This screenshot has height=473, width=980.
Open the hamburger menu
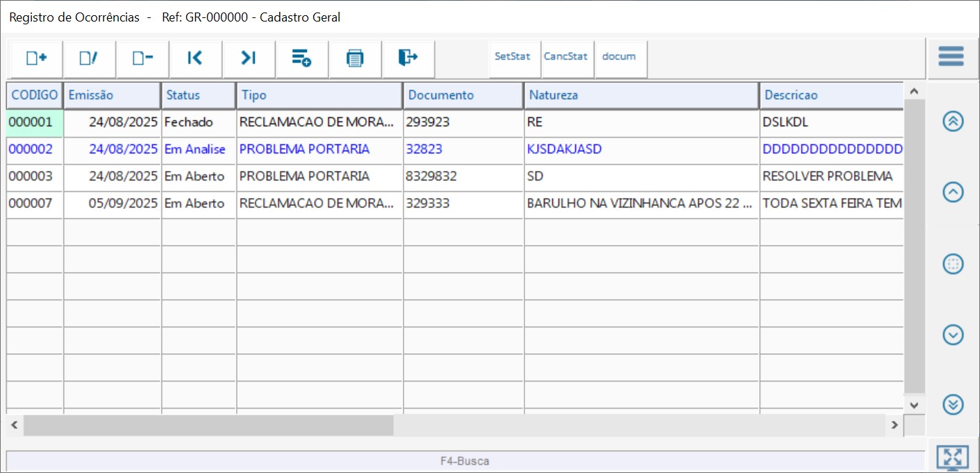(x=951, y=56)
